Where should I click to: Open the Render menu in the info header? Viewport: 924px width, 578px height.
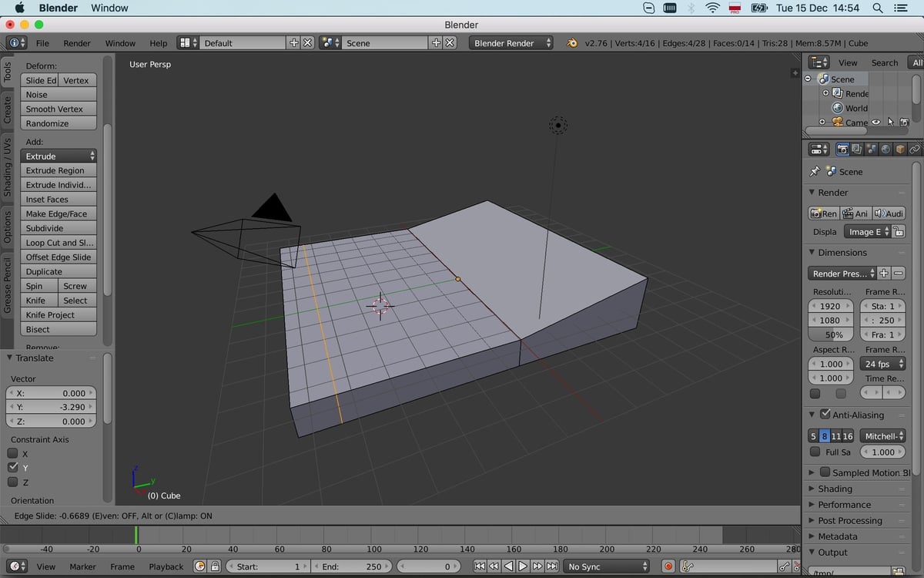(x=76, y=43)
